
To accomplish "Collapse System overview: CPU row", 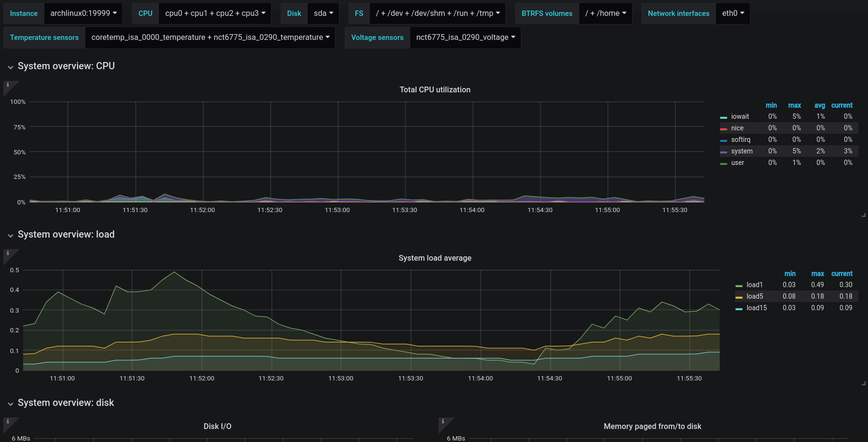I will 61,66.
